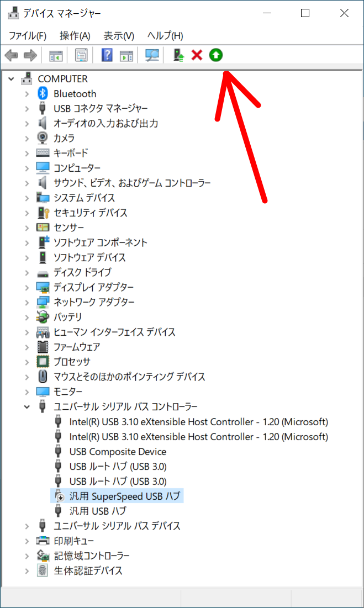Viewport: 364px width, 608px height.
Task: Open the ファイル(F) menu
Action: [28, 36]
